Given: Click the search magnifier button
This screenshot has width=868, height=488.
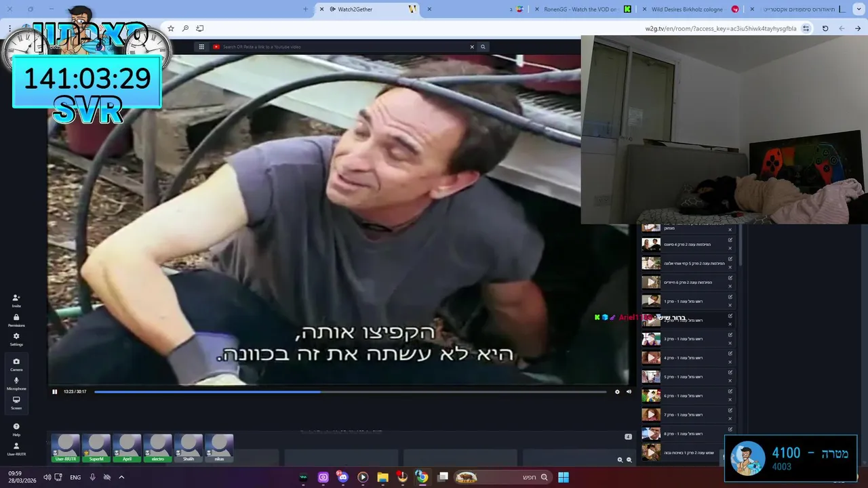Looking at the screenshot, I should (483, 47).
